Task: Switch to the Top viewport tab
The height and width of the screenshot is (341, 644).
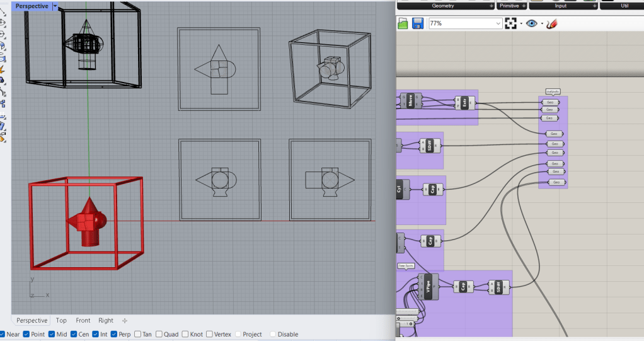Action: [61, 320]
